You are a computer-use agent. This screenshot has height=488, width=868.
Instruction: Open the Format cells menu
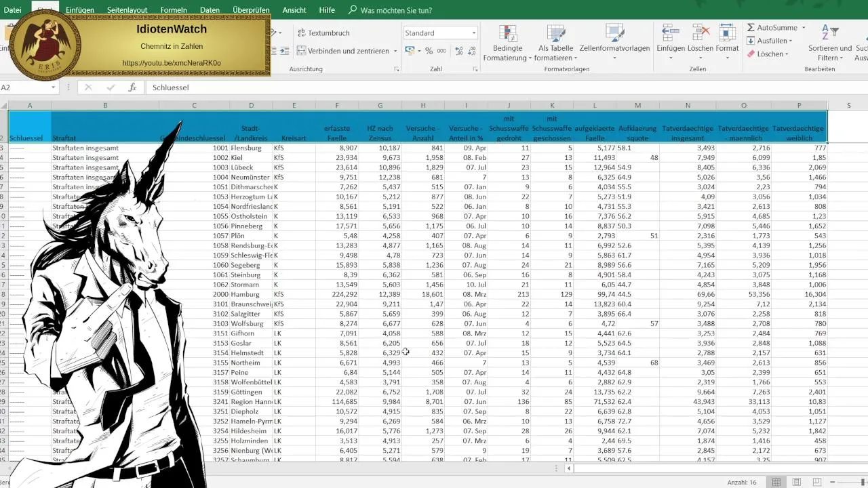[727, 41]
